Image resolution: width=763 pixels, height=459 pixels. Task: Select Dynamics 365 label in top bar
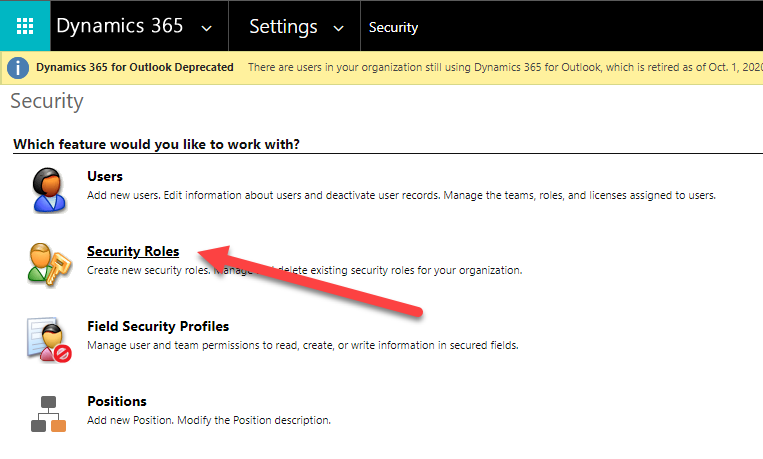(119, 27)
